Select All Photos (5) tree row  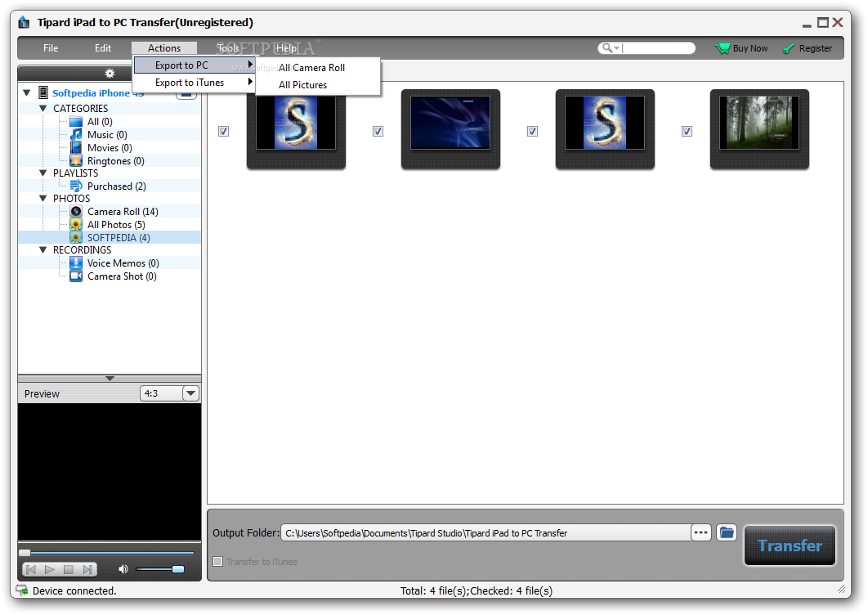[x=110, y=224]
